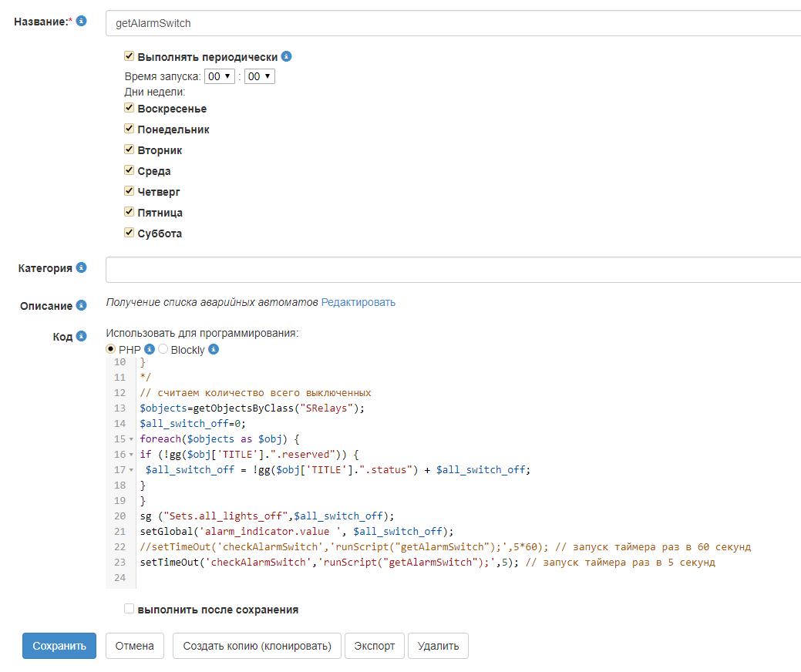Screen dimensions: 801x672
Task: Click the info icon next to Категория
Action: coord(81,267)
